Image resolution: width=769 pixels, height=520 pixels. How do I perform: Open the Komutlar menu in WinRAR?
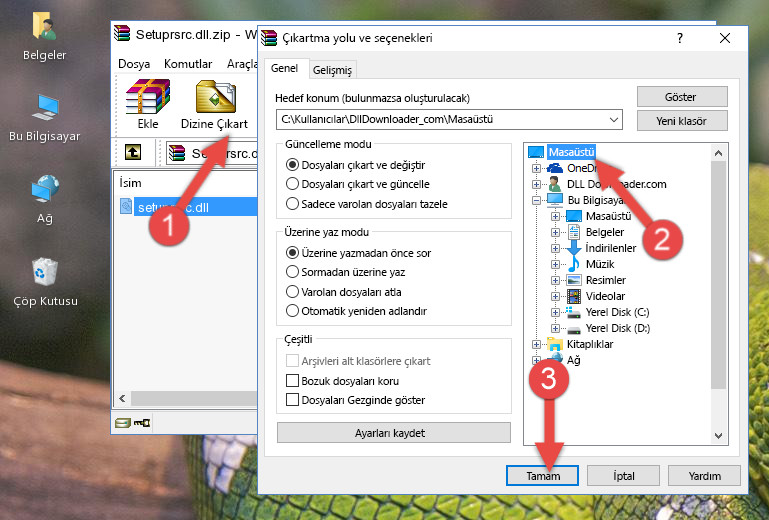point(188,64)
